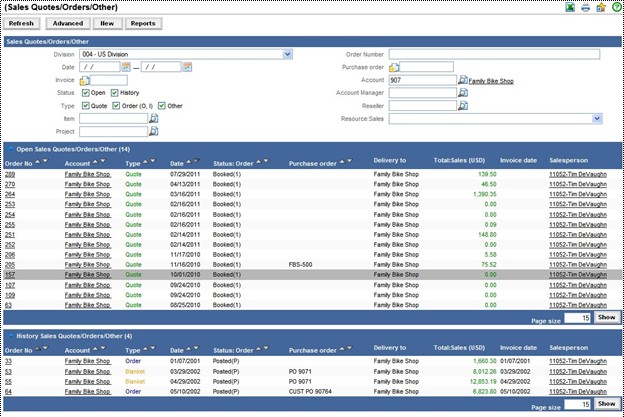Open the start date calendar picker

coord(126,67)
